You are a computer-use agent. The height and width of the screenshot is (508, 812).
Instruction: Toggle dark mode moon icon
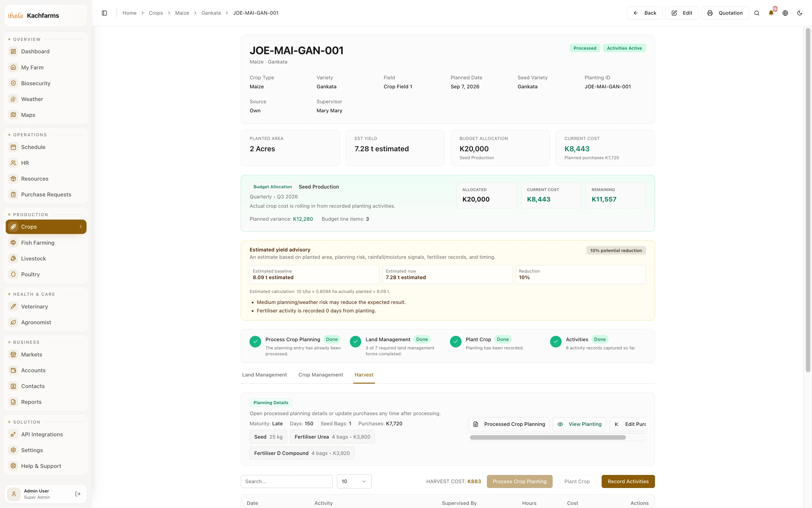[800, 13]
